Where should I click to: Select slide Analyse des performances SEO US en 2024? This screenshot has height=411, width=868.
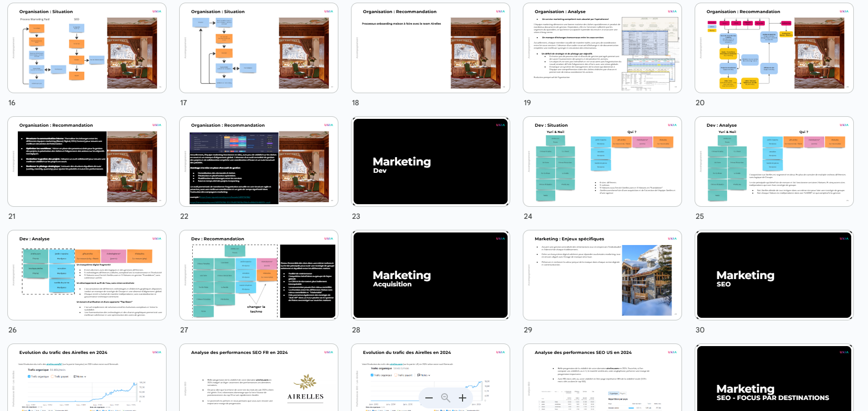(602, 377)
